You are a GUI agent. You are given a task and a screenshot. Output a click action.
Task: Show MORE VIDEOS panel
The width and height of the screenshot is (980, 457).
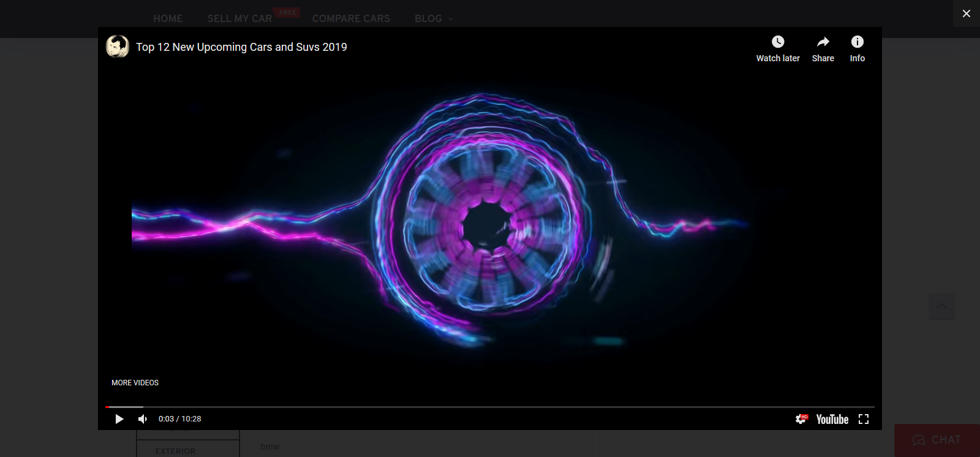click(135, 383)
